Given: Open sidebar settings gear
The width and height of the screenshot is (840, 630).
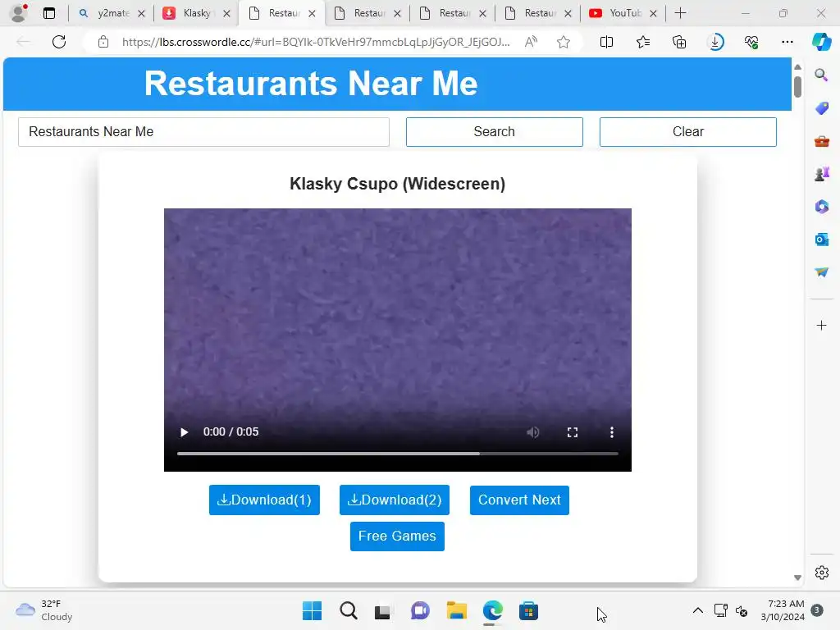Looking at the screenshot, I should [821, 573].
